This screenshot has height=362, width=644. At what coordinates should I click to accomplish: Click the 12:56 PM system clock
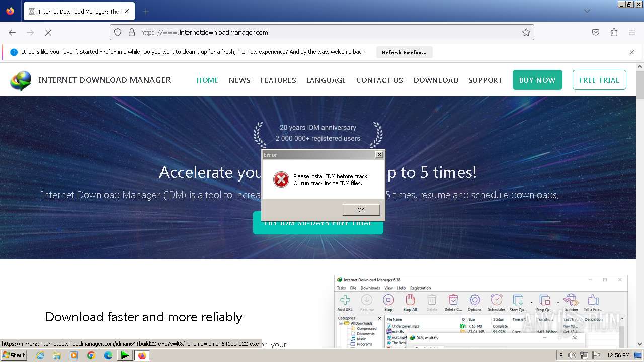point(618,355)
